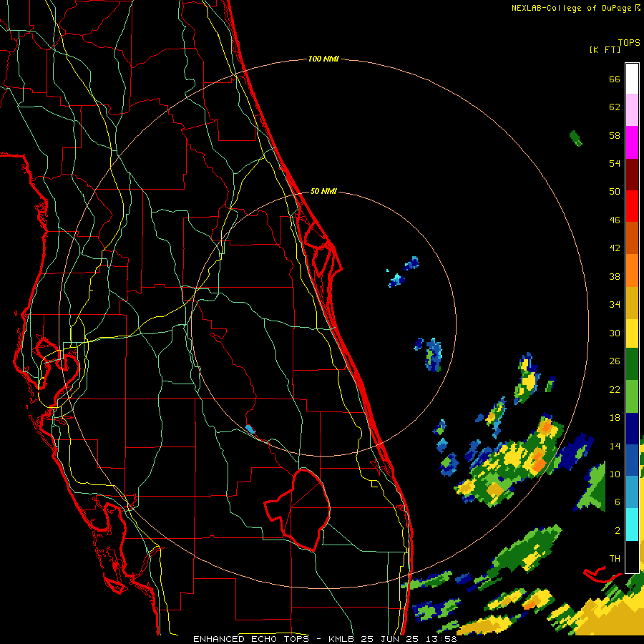The image size is (644, 644).
Task: Click the 'KMLB' radar site identifier
Action: click(x=343, y=639)
